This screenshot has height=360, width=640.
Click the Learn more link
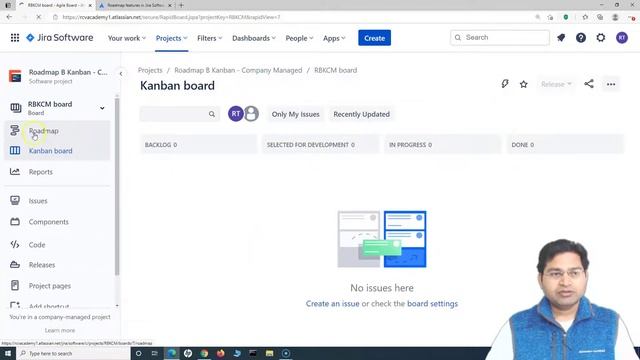(60, 330)
